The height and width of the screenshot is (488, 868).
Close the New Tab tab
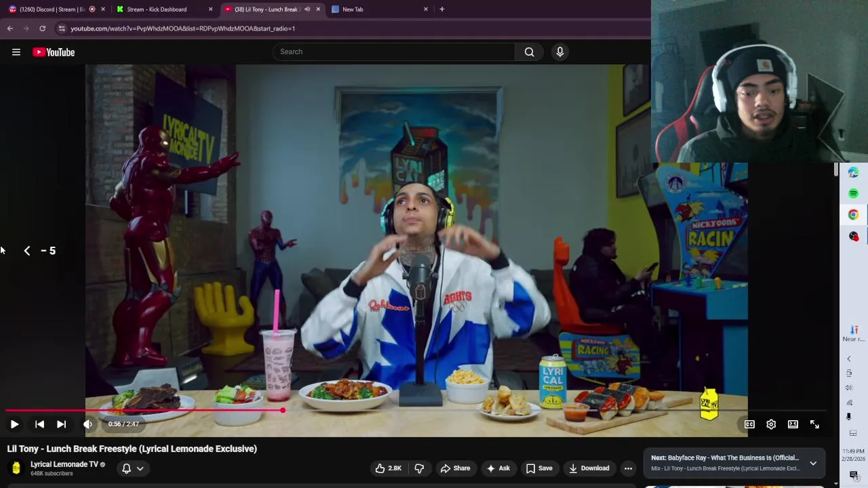coord(426,9)
